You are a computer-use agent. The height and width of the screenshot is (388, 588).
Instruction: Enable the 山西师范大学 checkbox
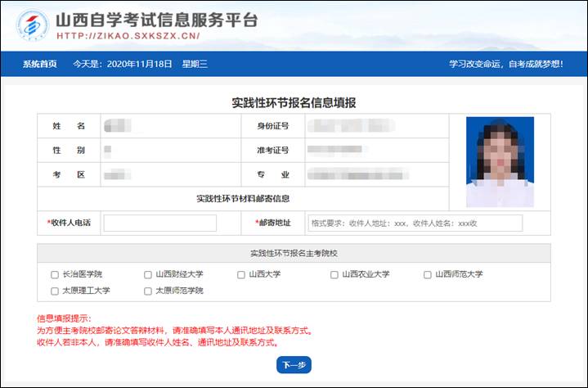point(428,275)
